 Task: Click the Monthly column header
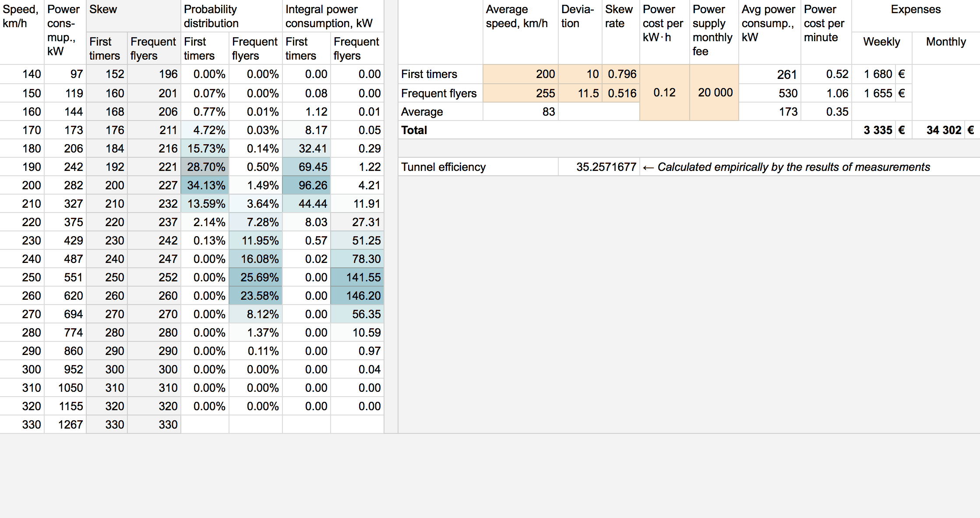pos(946,42)
